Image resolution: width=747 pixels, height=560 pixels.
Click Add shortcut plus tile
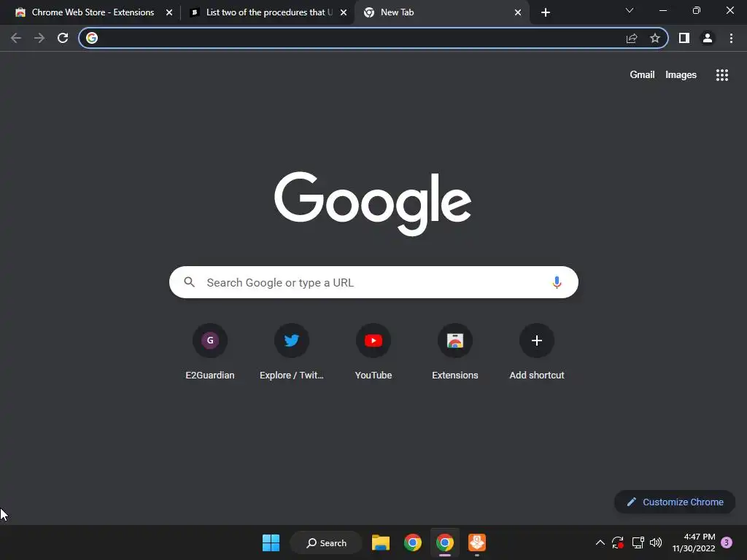[537, 352]
